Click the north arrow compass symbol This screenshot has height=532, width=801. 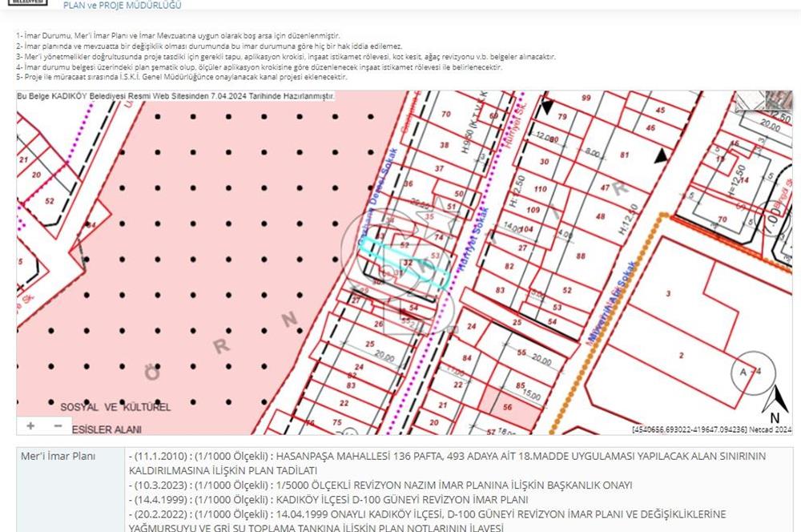tap(775, 404)
